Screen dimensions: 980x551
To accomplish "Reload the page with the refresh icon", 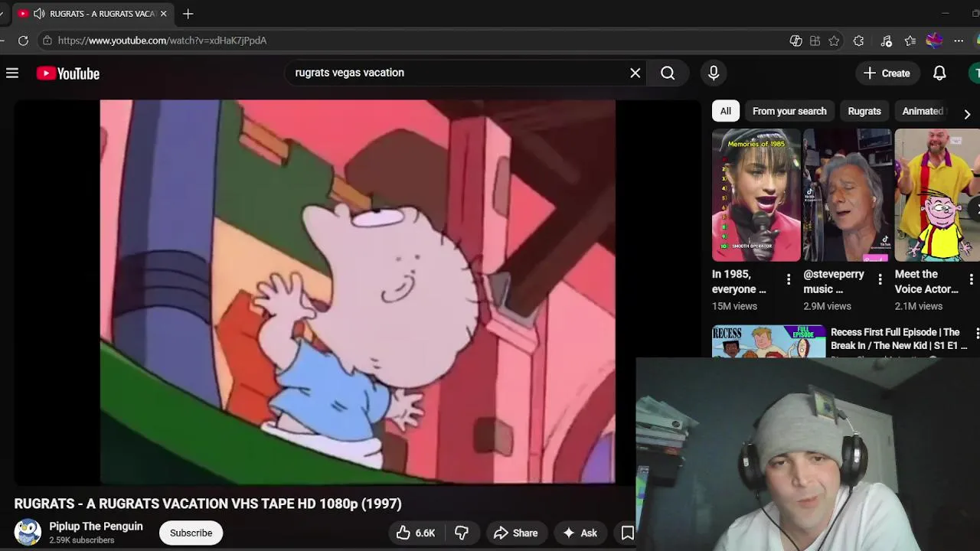I will pyautogui.click(x=23, y=41).
